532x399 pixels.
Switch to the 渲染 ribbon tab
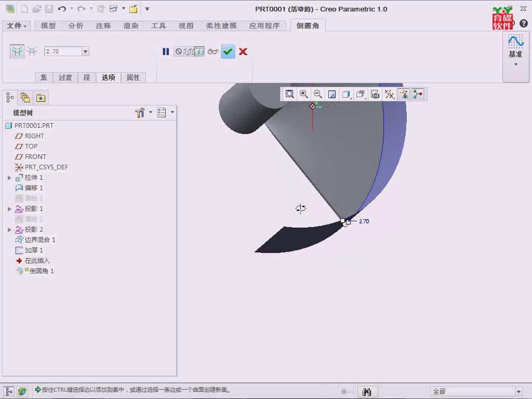click(x=131, y=26)
